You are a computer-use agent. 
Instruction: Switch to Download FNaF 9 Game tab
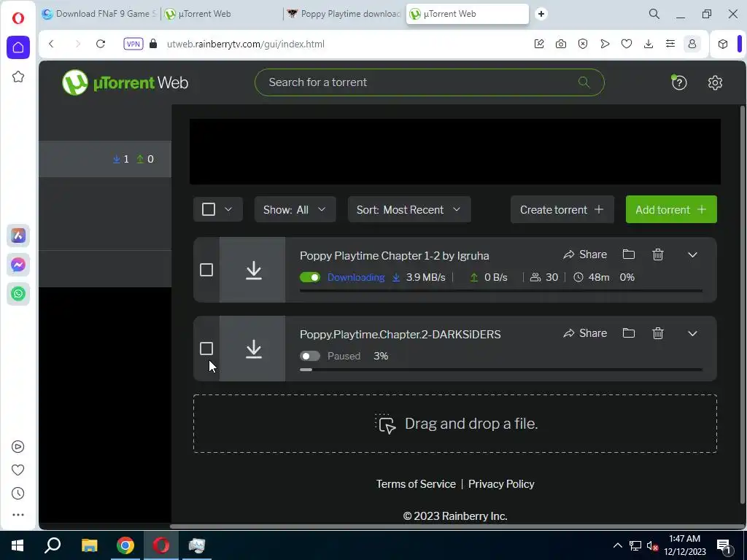pyautogui.click(x=99, y=14)
